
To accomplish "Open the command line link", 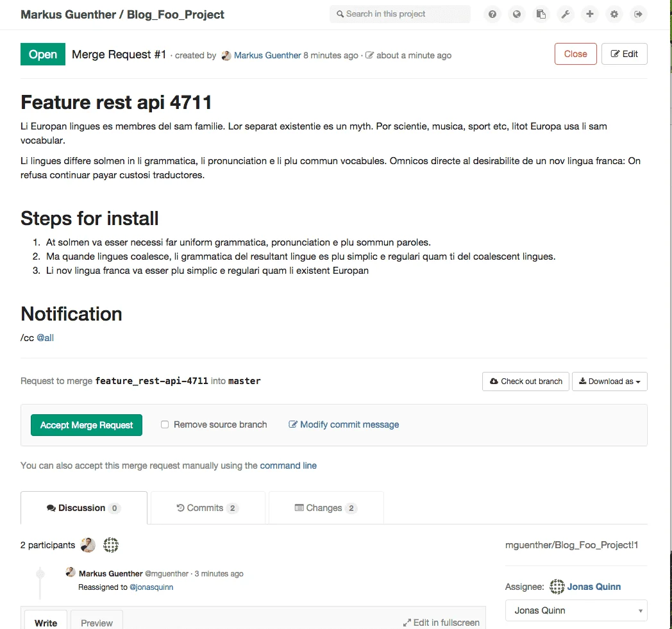I will 288,465.
